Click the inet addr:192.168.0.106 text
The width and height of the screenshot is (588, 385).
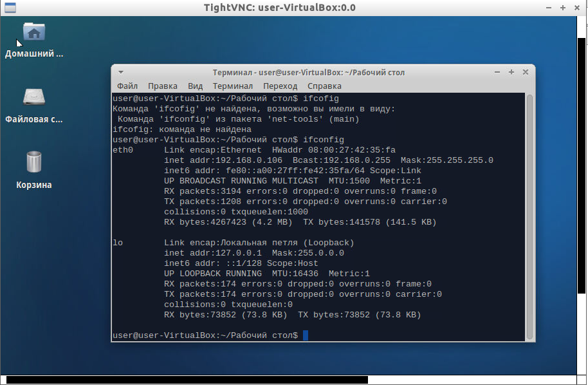[x=223, y=160]
